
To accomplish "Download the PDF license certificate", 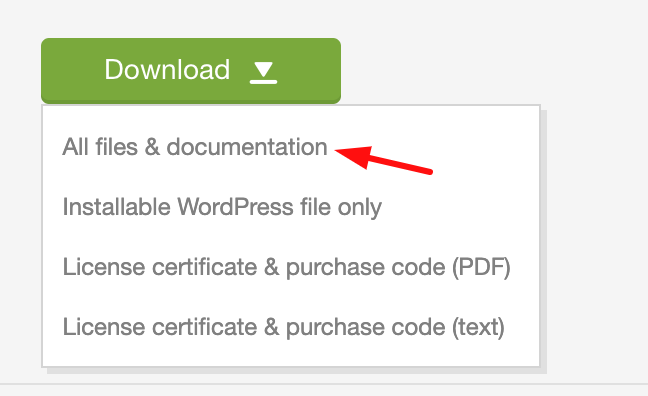I will (287, 267).
